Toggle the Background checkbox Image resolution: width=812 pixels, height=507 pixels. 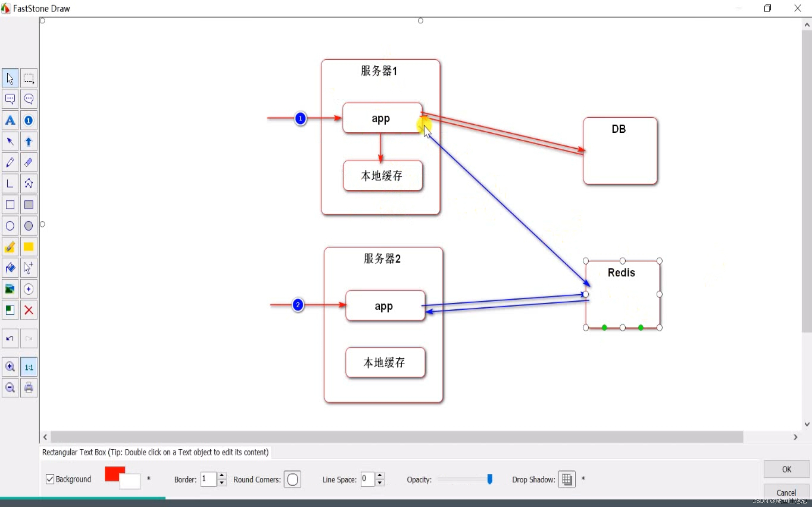point(50,479)
